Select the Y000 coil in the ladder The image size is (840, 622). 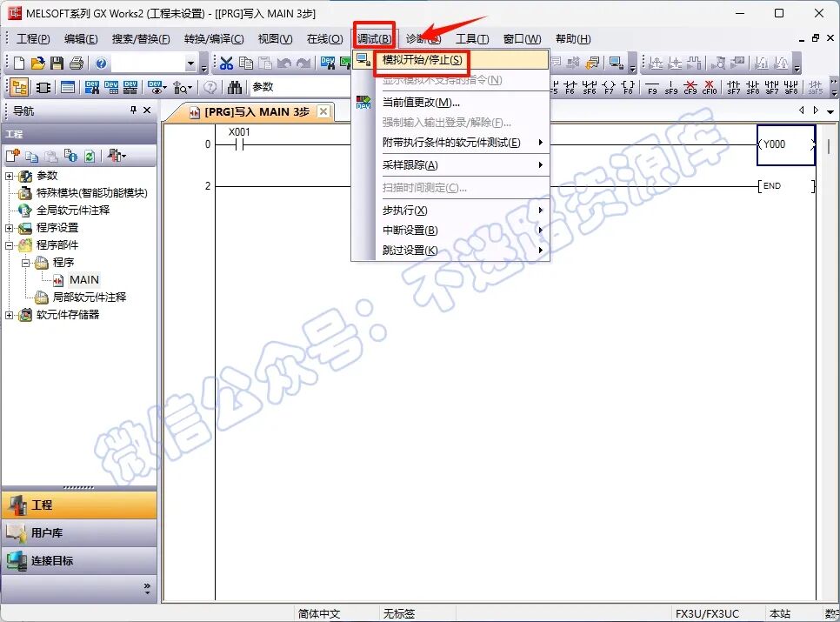coord(786,144)
